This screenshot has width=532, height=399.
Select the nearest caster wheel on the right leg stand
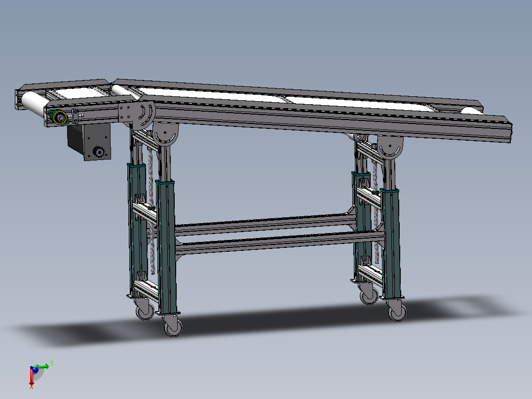[x=397, y=312]
